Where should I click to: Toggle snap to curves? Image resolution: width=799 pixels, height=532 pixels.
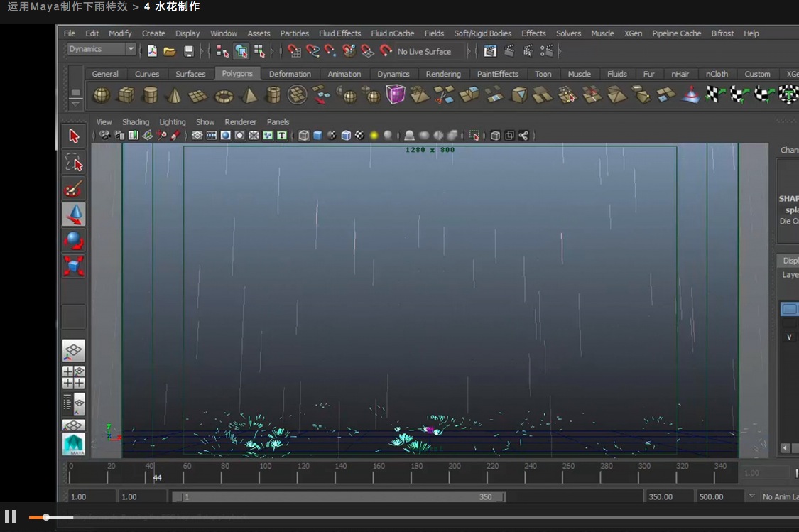[x=313, y=51]
